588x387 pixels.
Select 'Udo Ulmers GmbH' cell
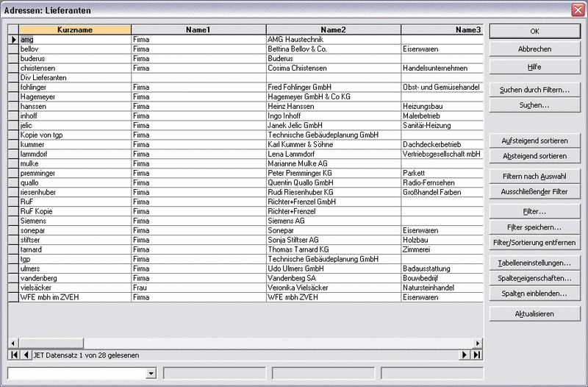click(x=334, y=269)
